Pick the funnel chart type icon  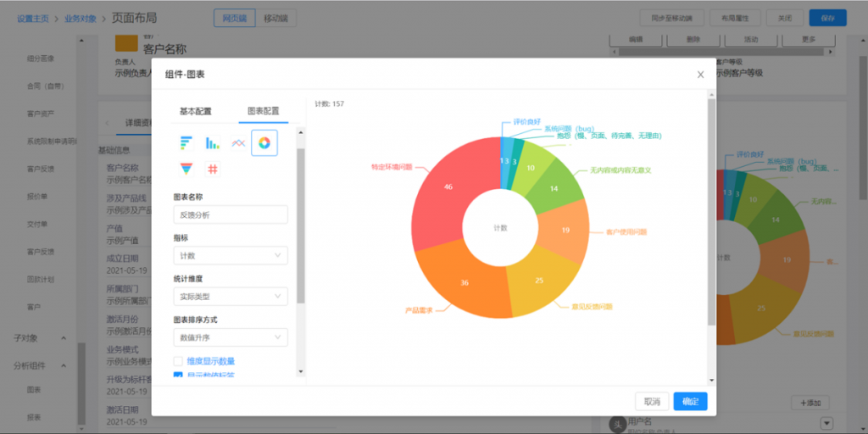(x=186, y=169)
